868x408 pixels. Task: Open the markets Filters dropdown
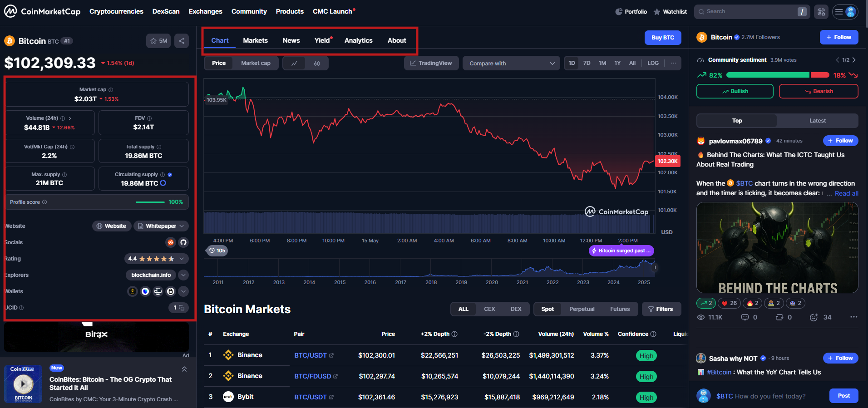[661, 309]
